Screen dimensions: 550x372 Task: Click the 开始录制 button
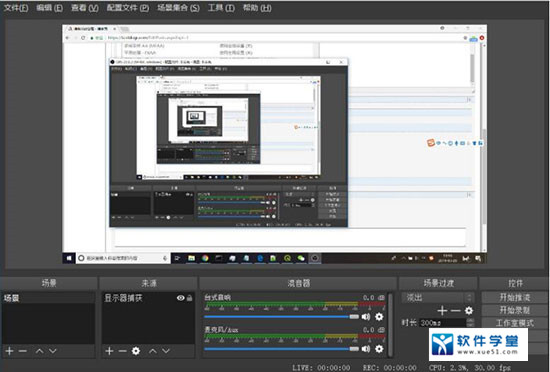point(515,310)
